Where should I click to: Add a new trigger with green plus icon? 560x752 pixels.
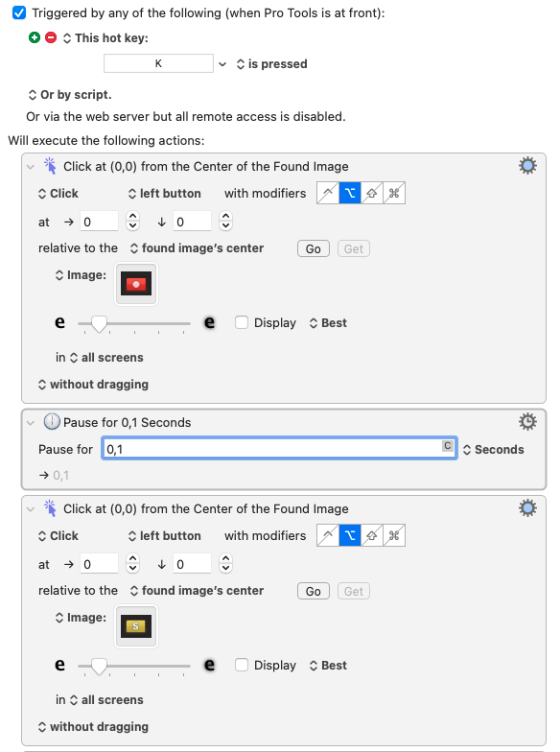pos(35,37)
